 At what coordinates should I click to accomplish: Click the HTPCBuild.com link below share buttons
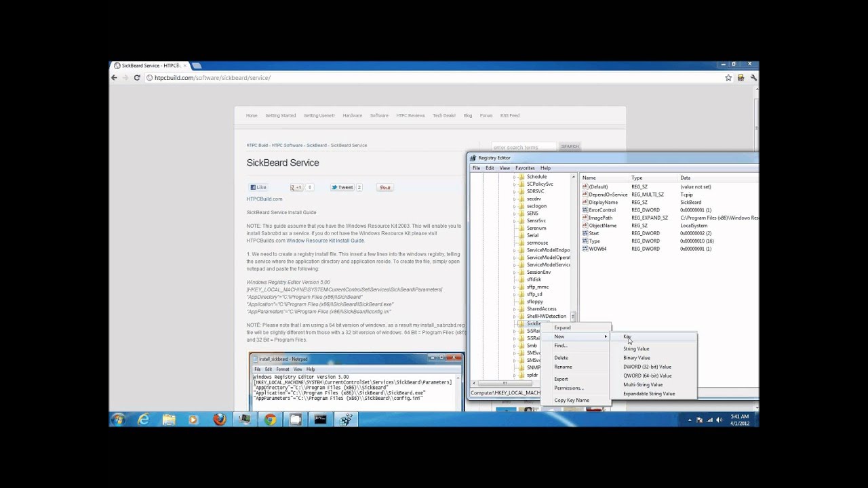pyautogui.click(x=264, y=199)
